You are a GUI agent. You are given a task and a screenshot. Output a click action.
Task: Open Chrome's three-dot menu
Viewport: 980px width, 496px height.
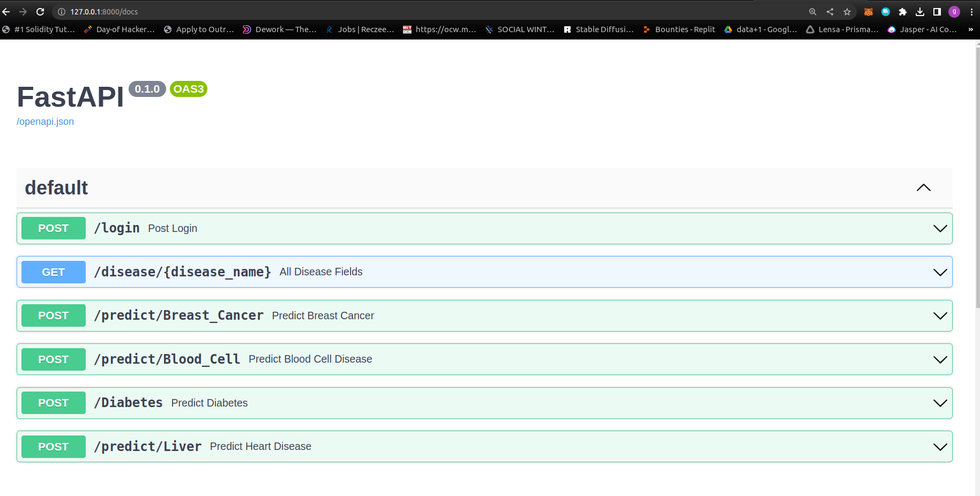(x=971, y=12)
